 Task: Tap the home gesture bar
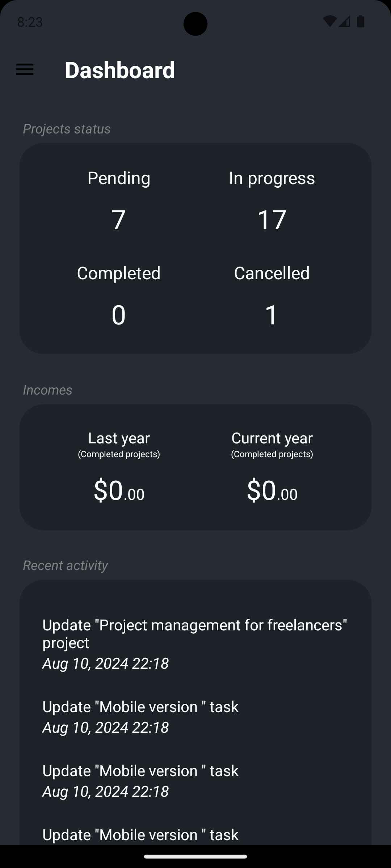coord(195,856)
